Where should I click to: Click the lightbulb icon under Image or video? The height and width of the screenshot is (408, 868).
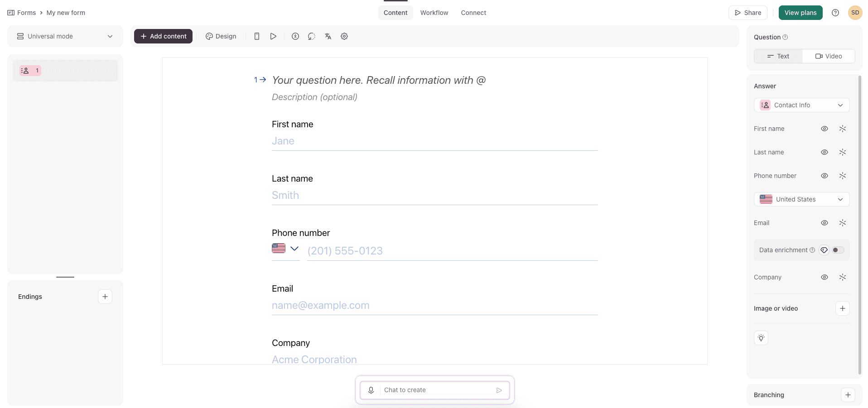coord(761,337)
